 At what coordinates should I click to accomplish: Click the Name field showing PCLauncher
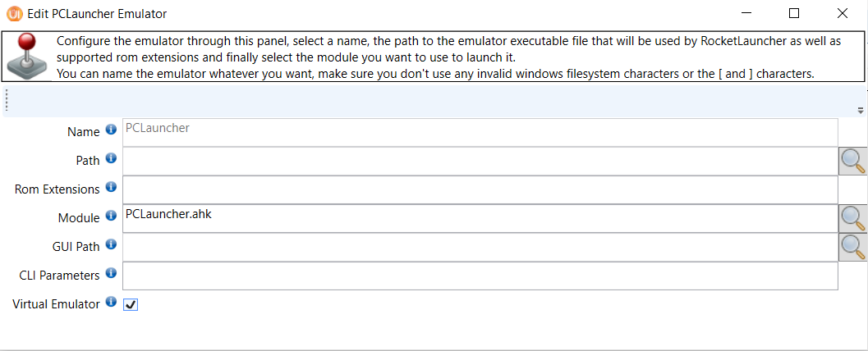pyautogui.click(x=480, y=132)
